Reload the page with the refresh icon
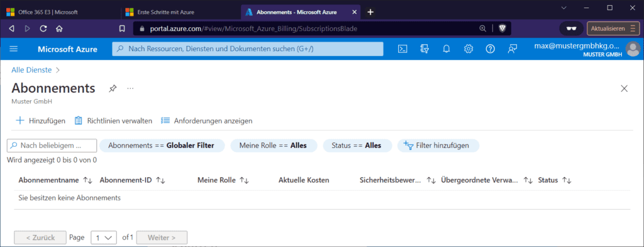644x247 pixels. 43,29
